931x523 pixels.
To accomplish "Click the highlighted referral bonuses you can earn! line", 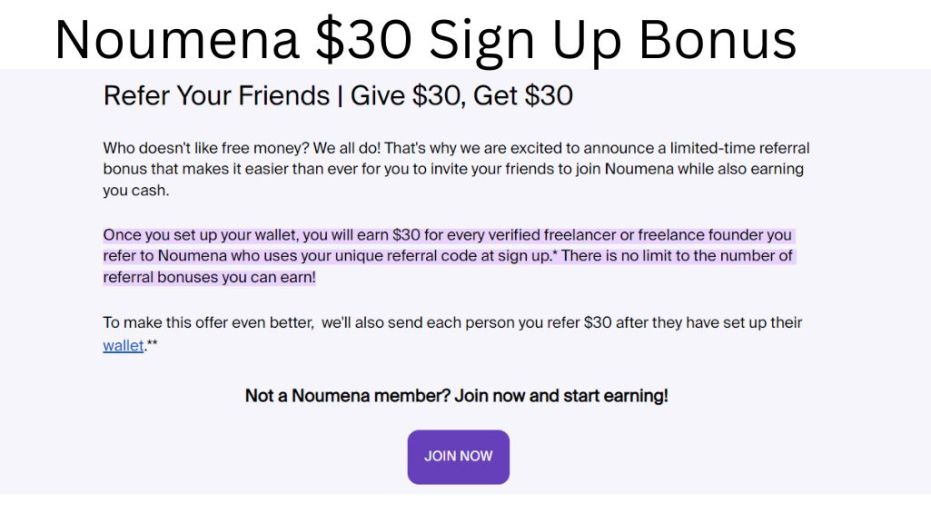I will (209, 277).
